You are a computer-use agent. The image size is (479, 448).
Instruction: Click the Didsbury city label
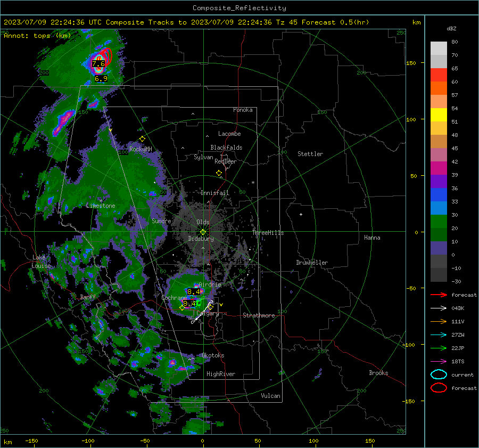pos(201,239)
